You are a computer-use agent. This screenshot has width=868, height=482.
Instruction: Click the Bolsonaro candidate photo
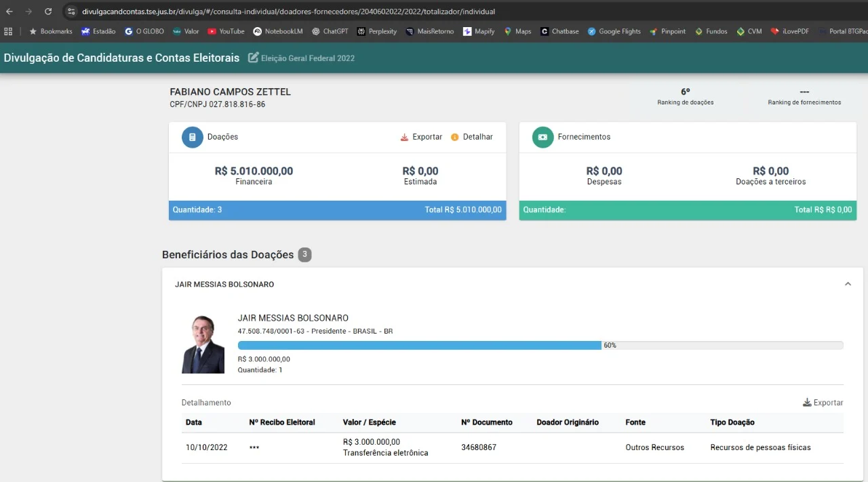(x=203, y=344)
